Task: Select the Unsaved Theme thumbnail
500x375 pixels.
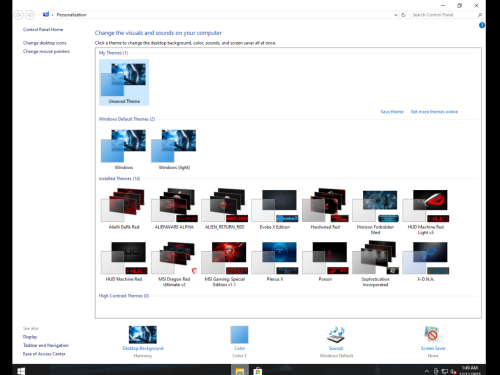Action: point(124,82)
